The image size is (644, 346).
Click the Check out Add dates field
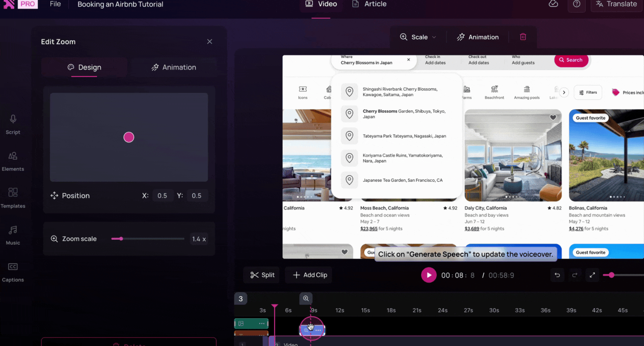click(x=478, y=60)
